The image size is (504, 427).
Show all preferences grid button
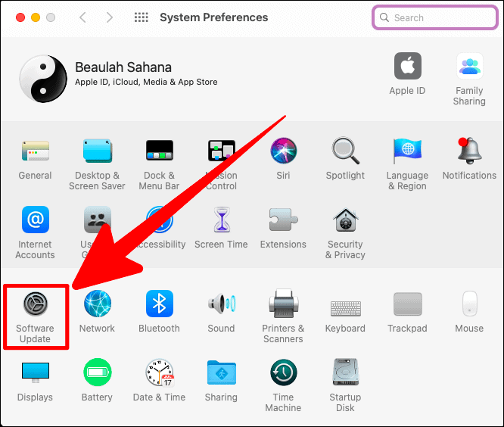[x=141, y=17]
